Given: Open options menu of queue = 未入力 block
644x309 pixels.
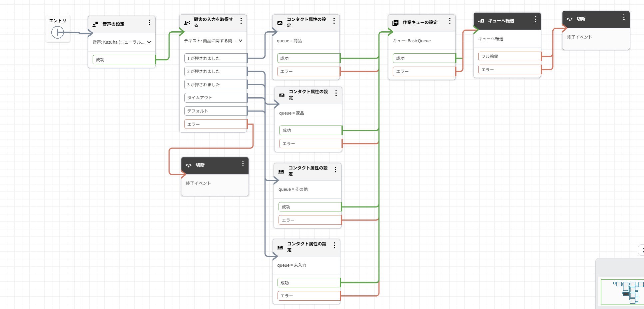Looking at the screenshot, I should [x=334, y=245].
